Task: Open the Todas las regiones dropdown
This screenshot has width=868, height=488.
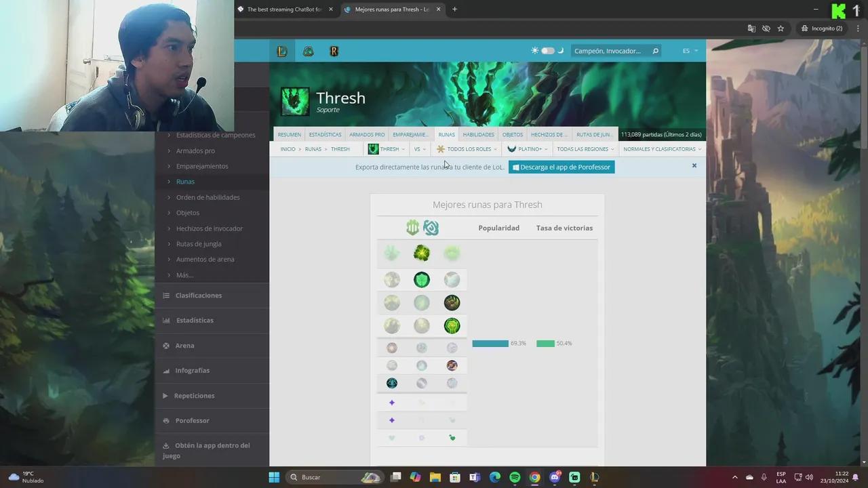Action: click(x=585, y=149)
